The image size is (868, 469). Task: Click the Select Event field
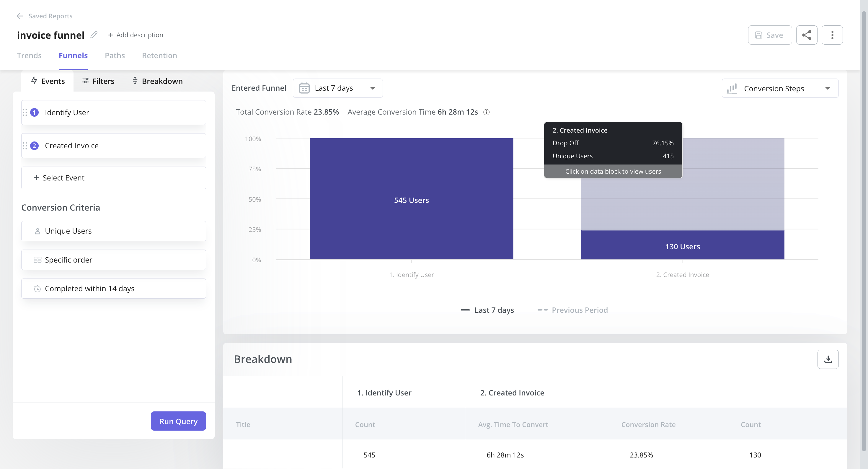click(114, 178)
